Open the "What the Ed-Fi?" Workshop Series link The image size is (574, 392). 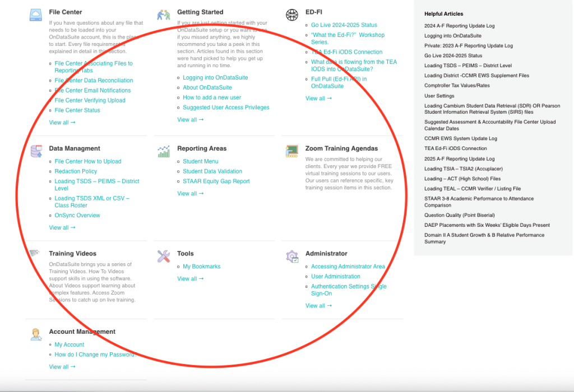point(348,39)
